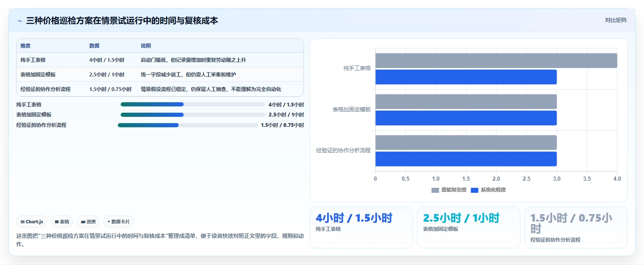This screenshot has width=644, height=265.
Task: Click the 纯手工表格 chart axis label
Action: [x=357, y=68]
